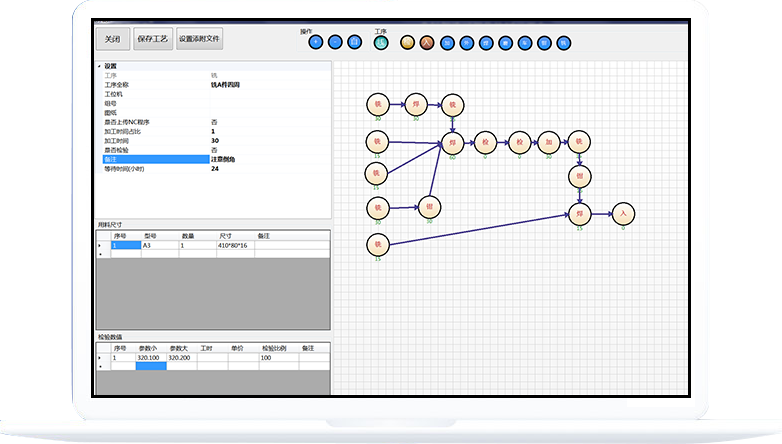This screenshot has width=782, height=444.
Task: Click the 保存工艺 button
Action: 153,40
